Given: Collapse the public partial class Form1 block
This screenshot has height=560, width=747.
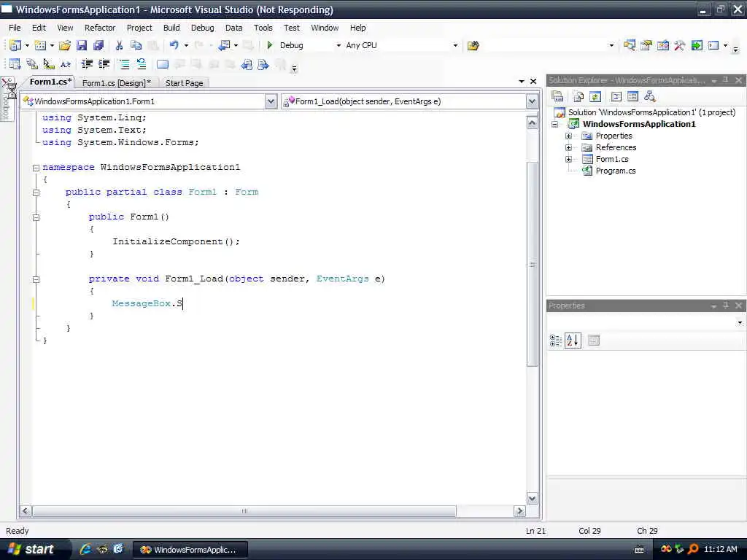Looking at the screenshot, I should tap(36, 192).
